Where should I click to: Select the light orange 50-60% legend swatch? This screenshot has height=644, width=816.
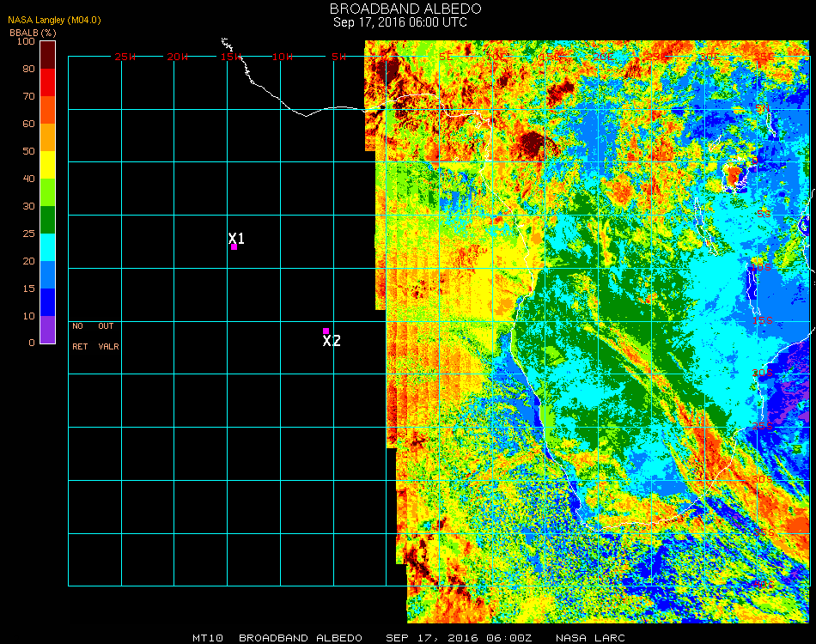[x=47, y=137]
